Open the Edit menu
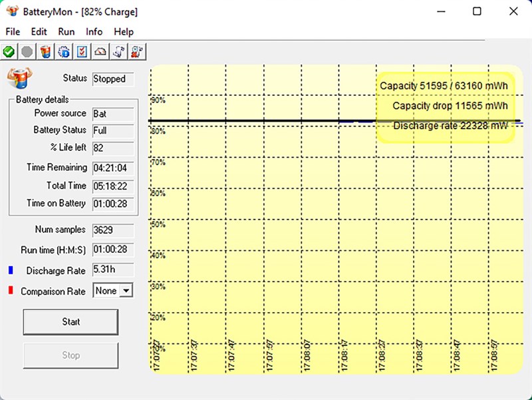This screenshot has height=400, width=532. point(39,31)
